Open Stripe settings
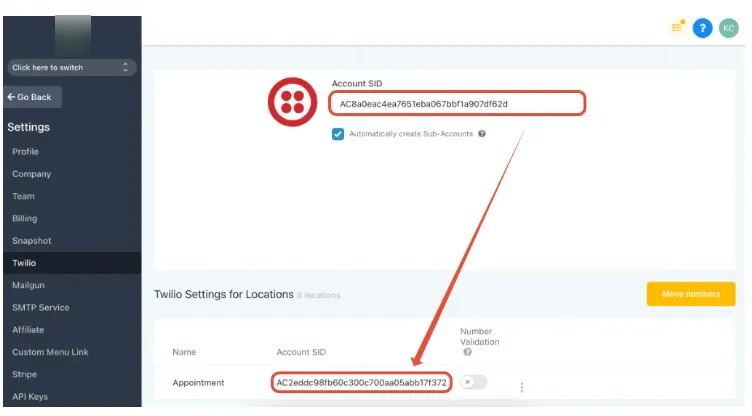This screenshot has height=416, width=752. point(24,374)
